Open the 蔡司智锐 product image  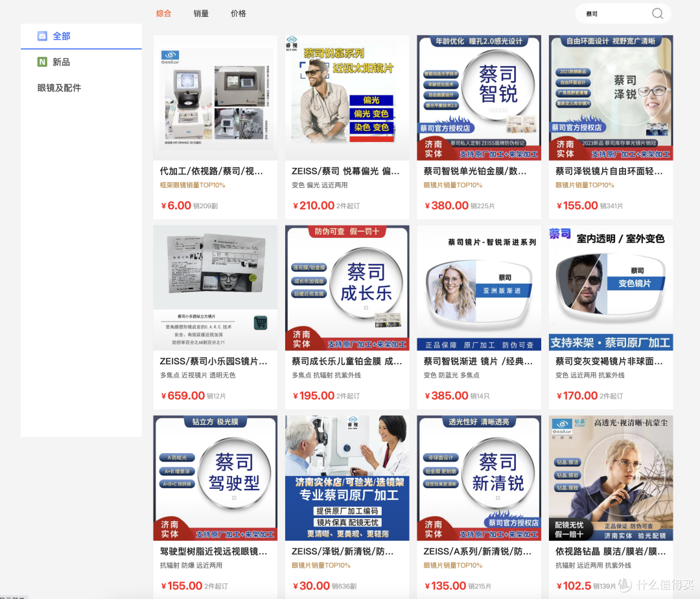tap(479, 98)
